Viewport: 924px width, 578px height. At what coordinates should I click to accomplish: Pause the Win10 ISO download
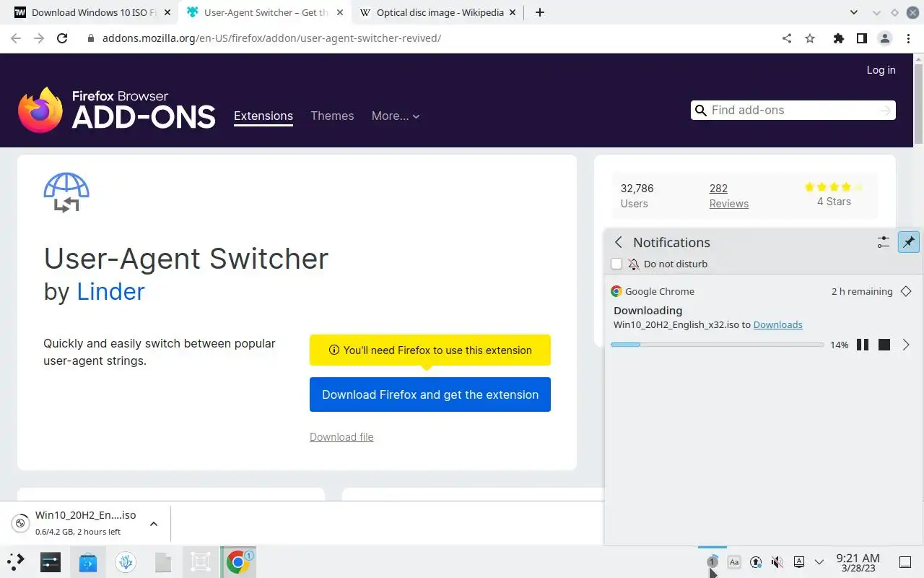[862, 345]
